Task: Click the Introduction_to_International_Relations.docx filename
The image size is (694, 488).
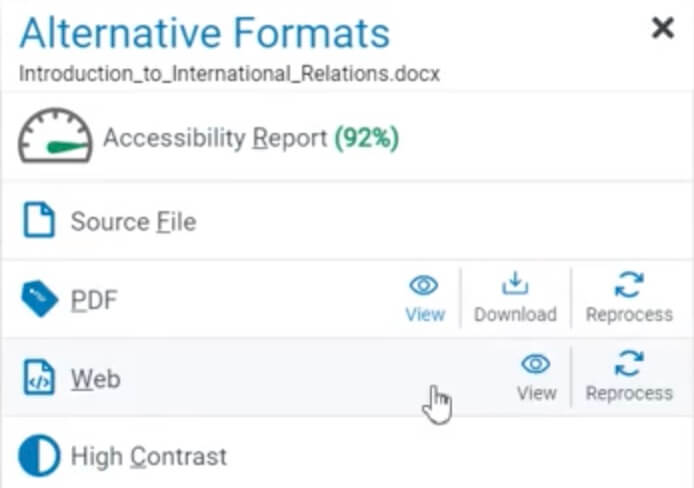Action: 229,73
